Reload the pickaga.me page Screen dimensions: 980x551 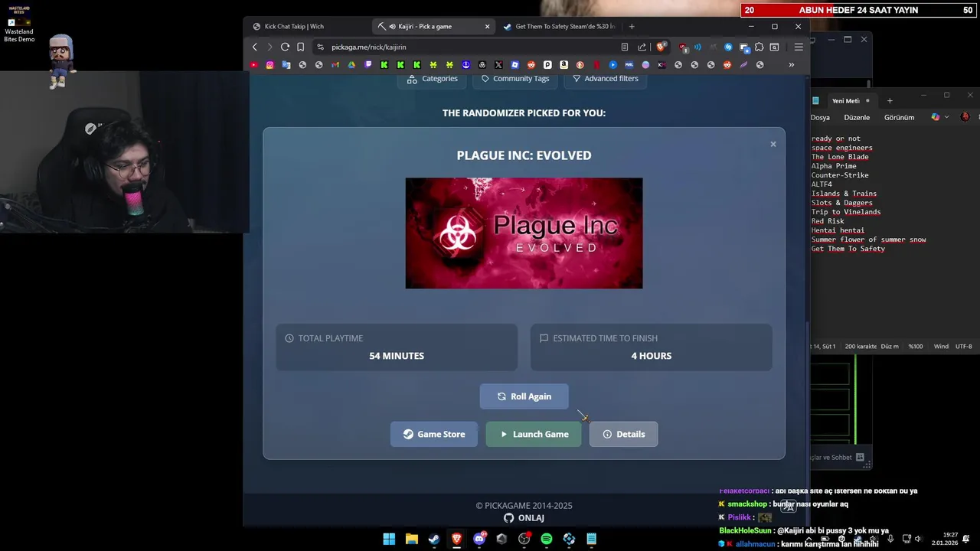pyautogui.click(x=285, y=47)
